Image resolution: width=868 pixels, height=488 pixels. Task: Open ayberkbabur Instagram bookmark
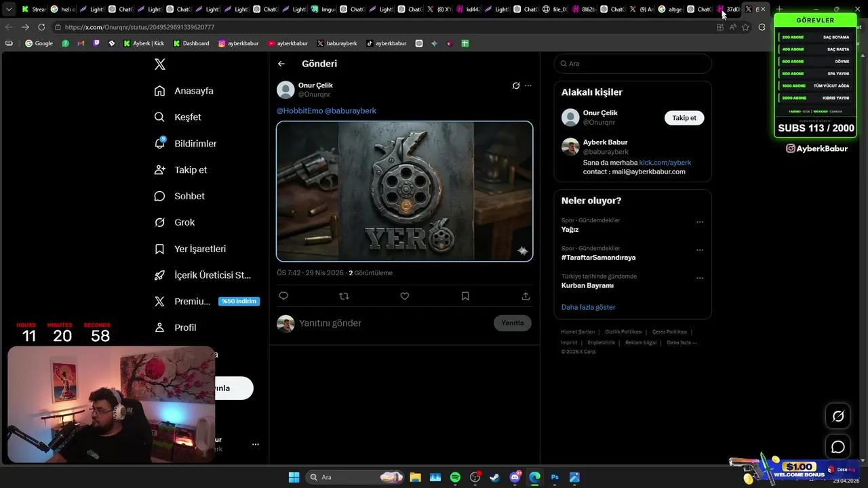click(x=238, y=43)
